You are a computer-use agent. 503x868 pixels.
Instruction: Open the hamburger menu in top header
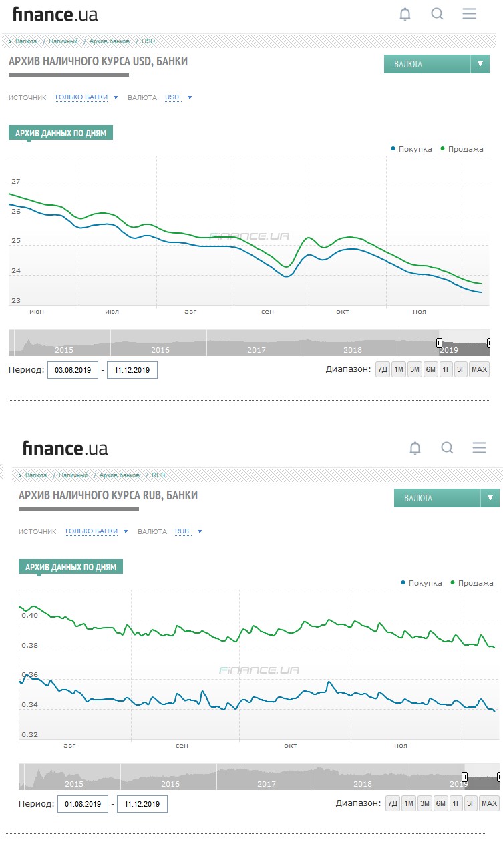click(469, 14)
